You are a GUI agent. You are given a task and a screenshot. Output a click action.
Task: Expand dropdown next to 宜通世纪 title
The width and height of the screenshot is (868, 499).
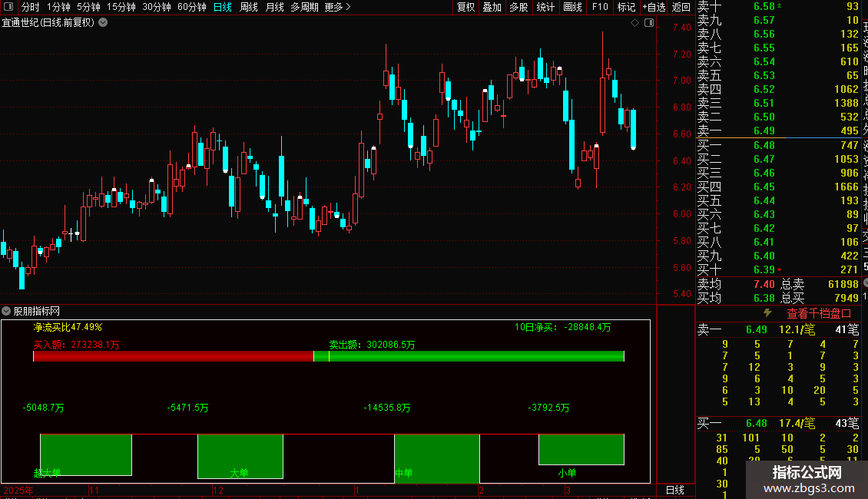click(103, 23)
